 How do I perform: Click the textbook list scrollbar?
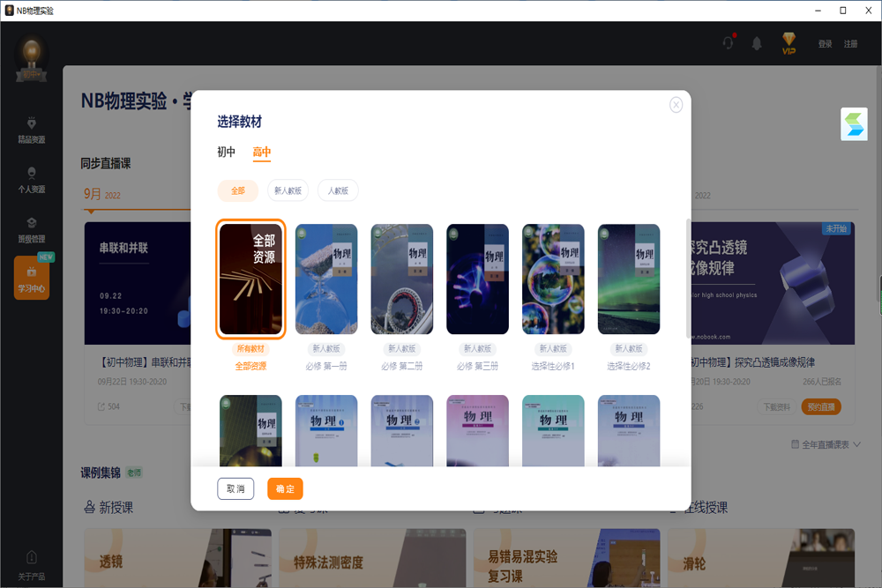[689, 278]
